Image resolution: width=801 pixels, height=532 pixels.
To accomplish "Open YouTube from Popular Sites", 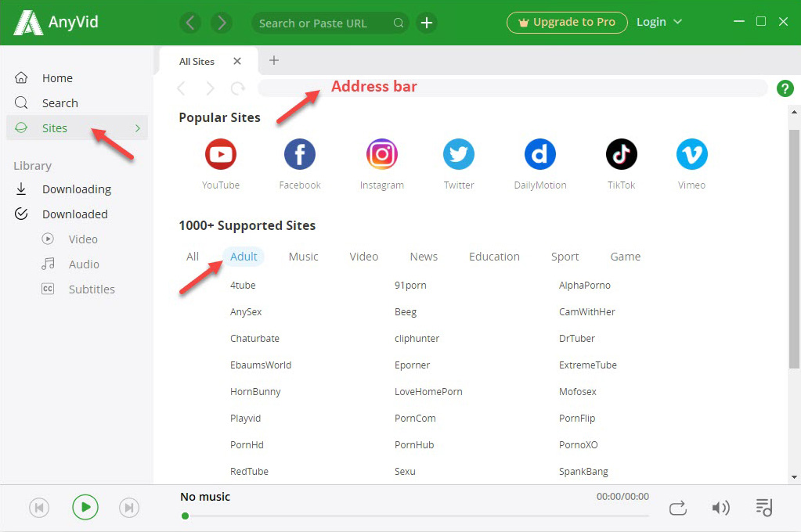I will pyautogui.click(x=221, y=154).
